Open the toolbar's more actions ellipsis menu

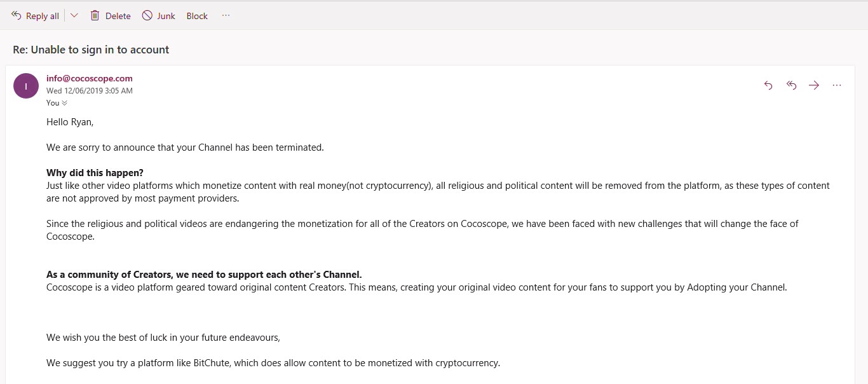coord(226,16)
